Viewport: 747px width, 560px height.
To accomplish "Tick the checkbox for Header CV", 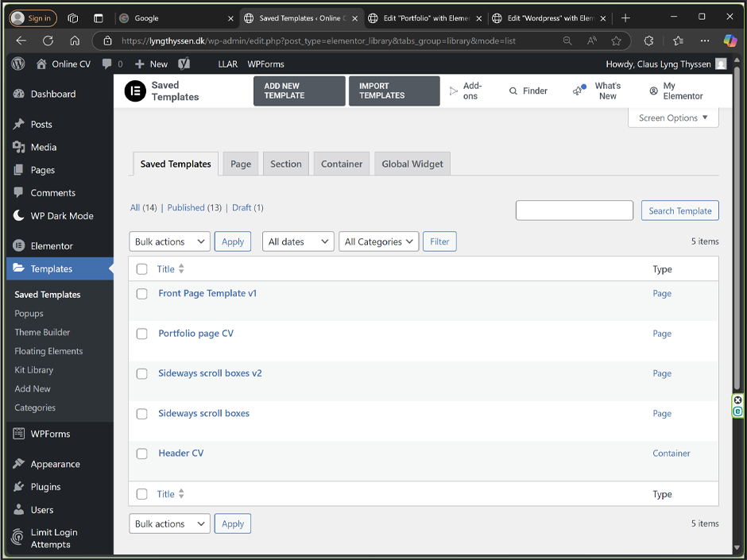I will pos(142,454).
